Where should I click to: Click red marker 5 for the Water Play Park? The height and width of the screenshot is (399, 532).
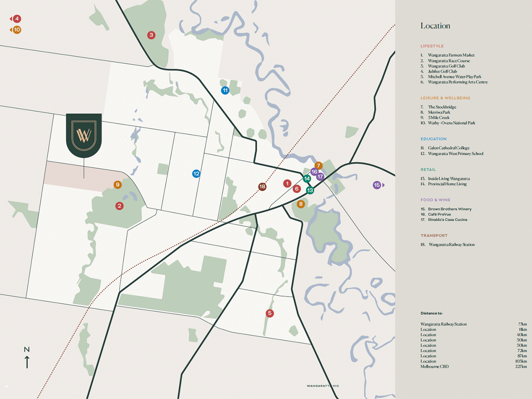point(270,313)
